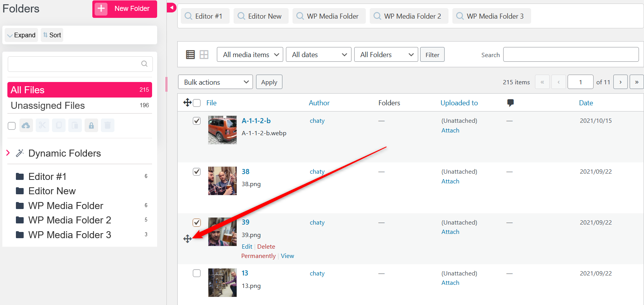
Task: Expand the Dynamic Folders tree
Action: [8, 153]
